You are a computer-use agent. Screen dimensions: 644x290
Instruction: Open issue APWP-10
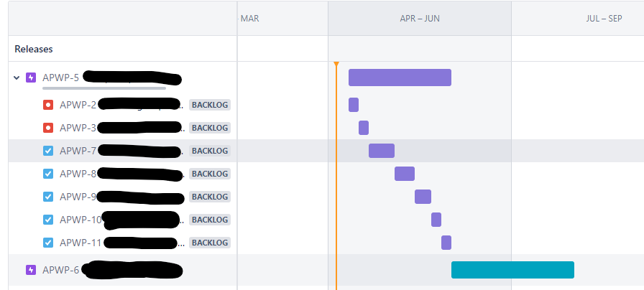pos(80,220)
